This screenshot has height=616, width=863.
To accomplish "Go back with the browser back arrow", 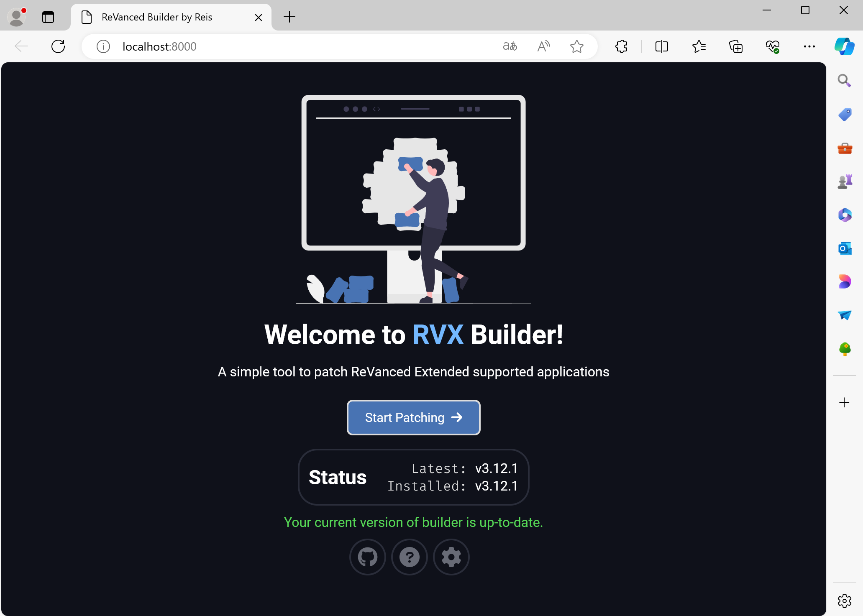I will 21,46.
